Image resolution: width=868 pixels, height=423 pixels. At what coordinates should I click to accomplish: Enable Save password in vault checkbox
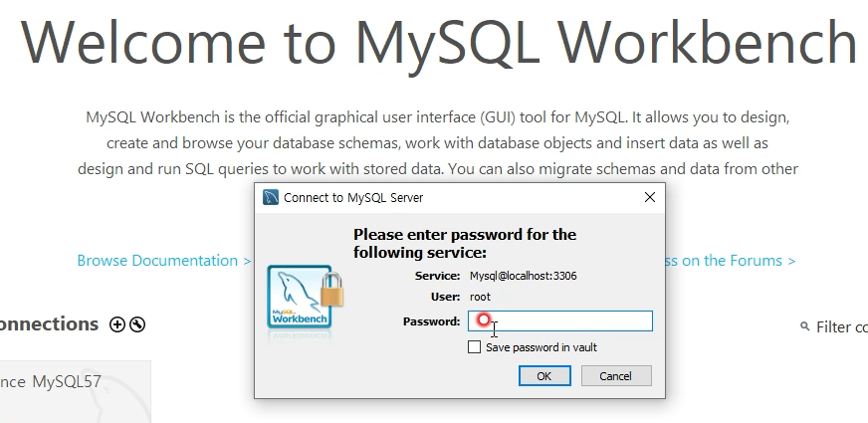[475, 347]
